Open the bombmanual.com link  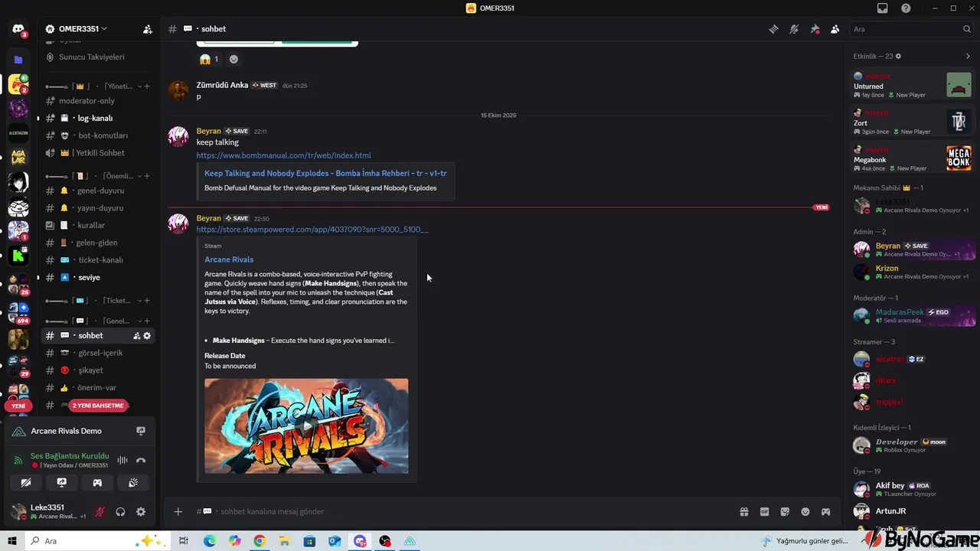click(x=283, y=155)
